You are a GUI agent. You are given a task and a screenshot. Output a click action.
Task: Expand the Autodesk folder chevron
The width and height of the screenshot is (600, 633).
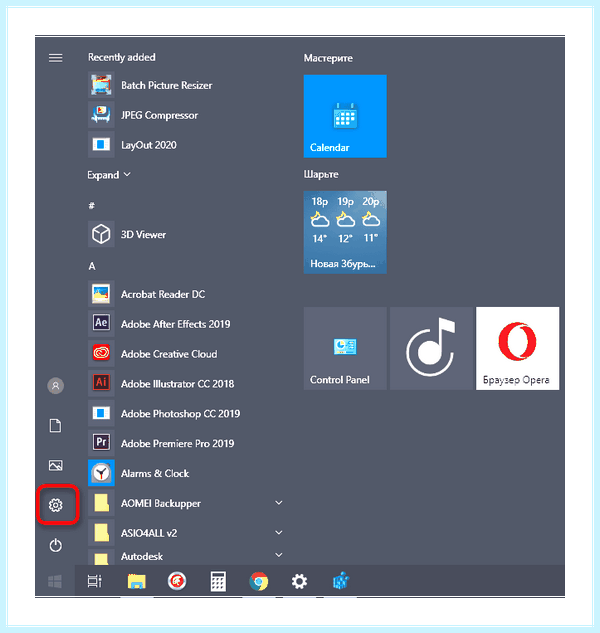pos(279,555)
